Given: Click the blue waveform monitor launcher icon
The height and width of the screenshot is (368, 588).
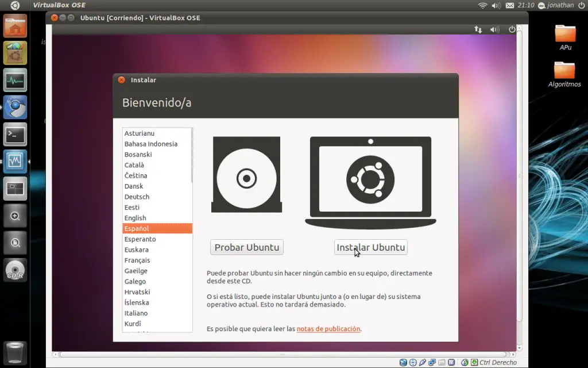Looking at the screenshot, I should (15, 161).
